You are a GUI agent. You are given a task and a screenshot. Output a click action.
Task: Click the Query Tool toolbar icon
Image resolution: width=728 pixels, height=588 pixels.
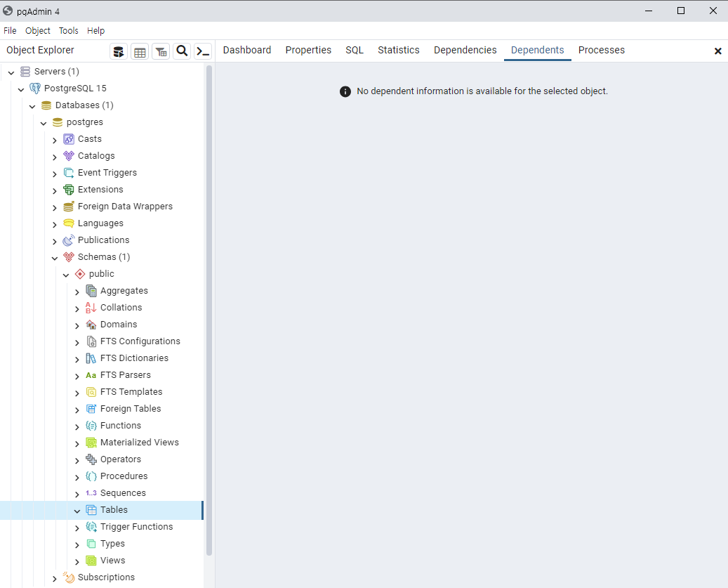tap(119, 51)
